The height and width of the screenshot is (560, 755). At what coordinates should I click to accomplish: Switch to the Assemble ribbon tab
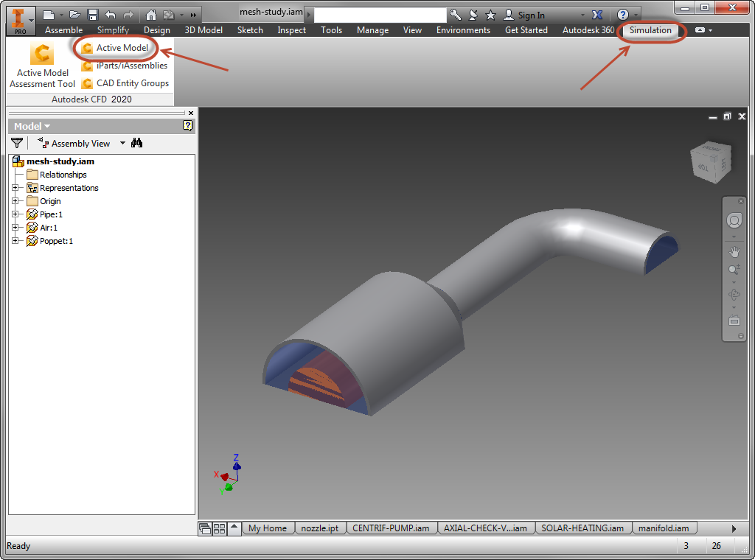pos(63,29)
